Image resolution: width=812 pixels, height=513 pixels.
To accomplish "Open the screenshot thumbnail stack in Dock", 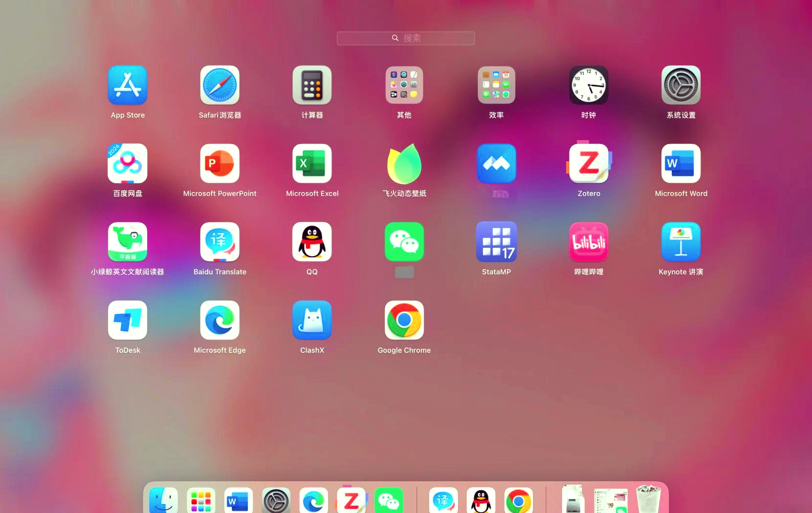I will tap(611, 500).
